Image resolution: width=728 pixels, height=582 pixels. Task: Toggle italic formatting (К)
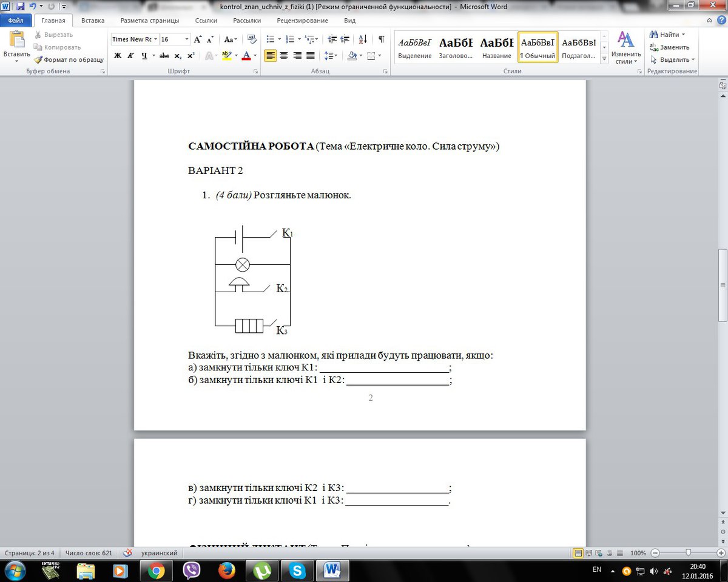tap(130, 56)
